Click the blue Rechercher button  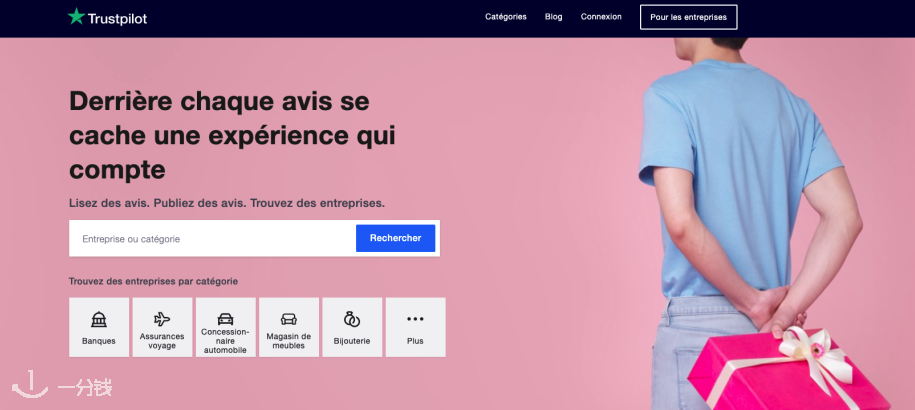pos(396,238)
